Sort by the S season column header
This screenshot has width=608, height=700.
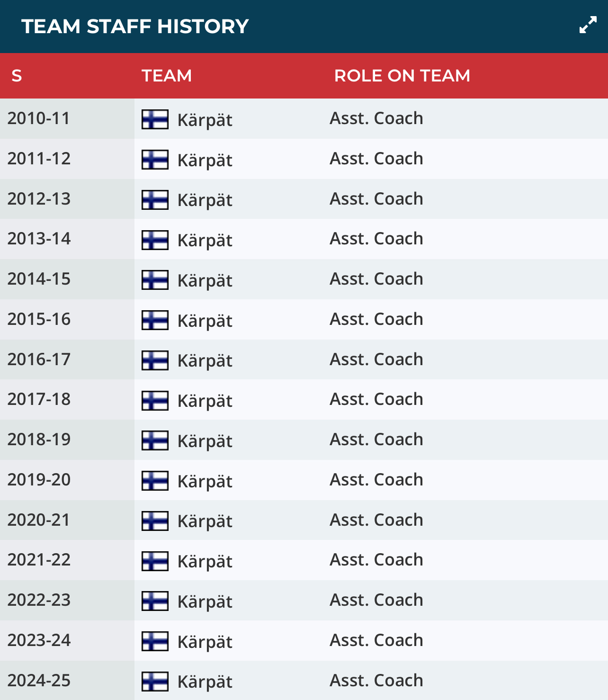click(x=17, y=76)
